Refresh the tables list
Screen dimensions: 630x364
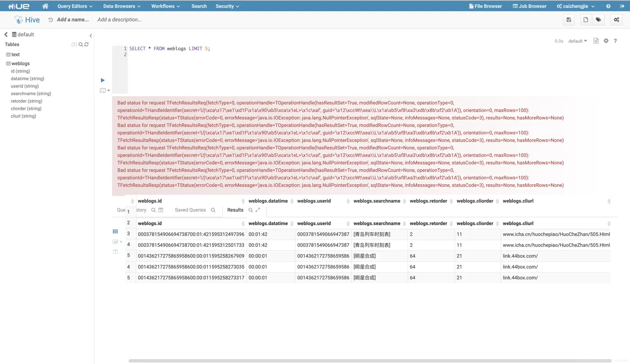click(86, 44)
